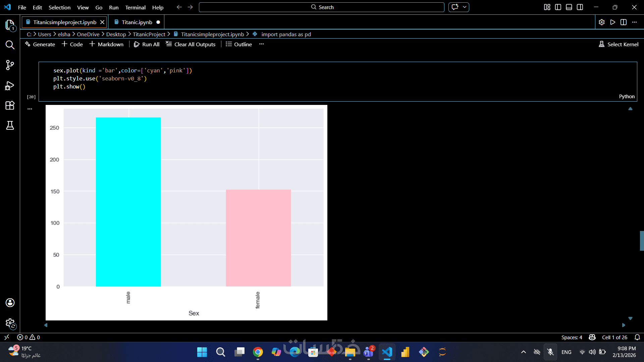Image resolution: width=644 pixels, height=362 pixels.
Task: Click the top Search command box
Action: pyautogui.click(x=321, y=7)
